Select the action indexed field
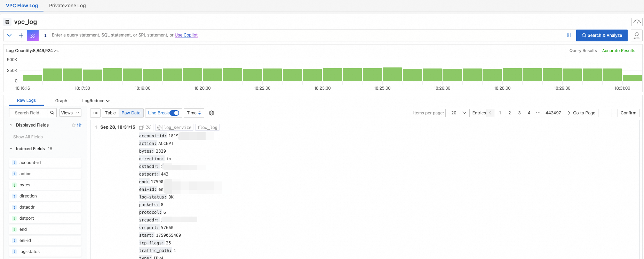This screenshot has width=644, height=259. coord(45,174)
